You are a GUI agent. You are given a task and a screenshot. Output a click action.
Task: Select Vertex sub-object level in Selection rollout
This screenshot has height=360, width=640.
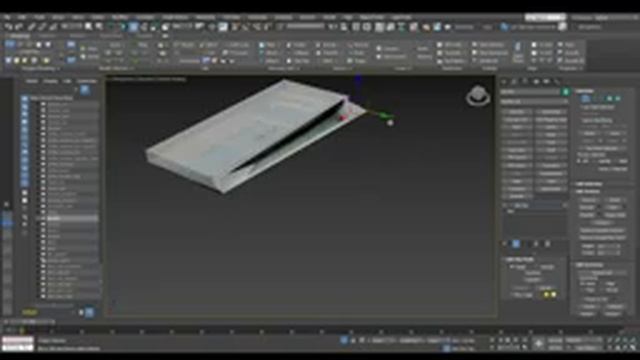(x=585, y=98)
